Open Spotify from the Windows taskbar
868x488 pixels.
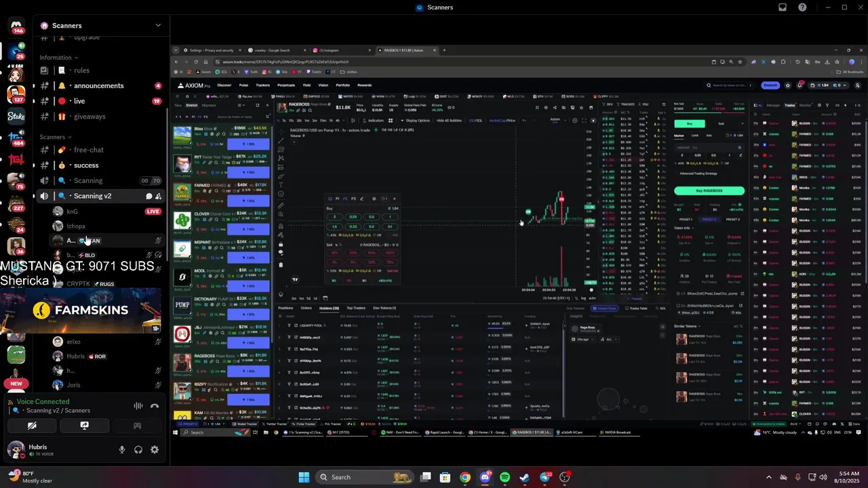click(x=505, y=477)
